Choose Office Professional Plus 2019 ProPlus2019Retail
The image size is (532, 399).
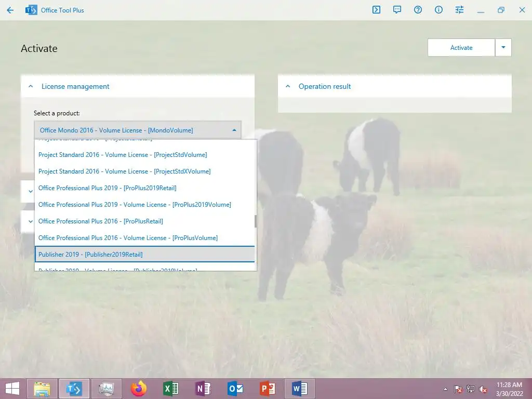click(x=144, y=188)
